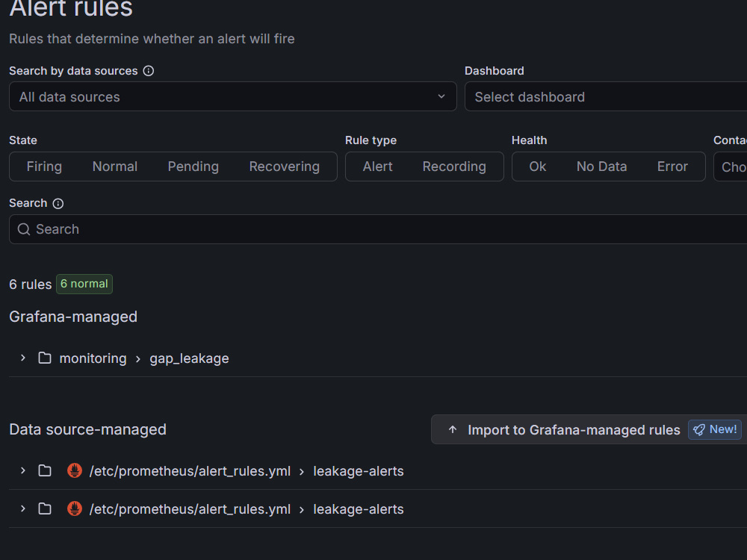The image size is (747, 560).
Task: Click the rocket icon in the New! badge
Action: point(699,430)
